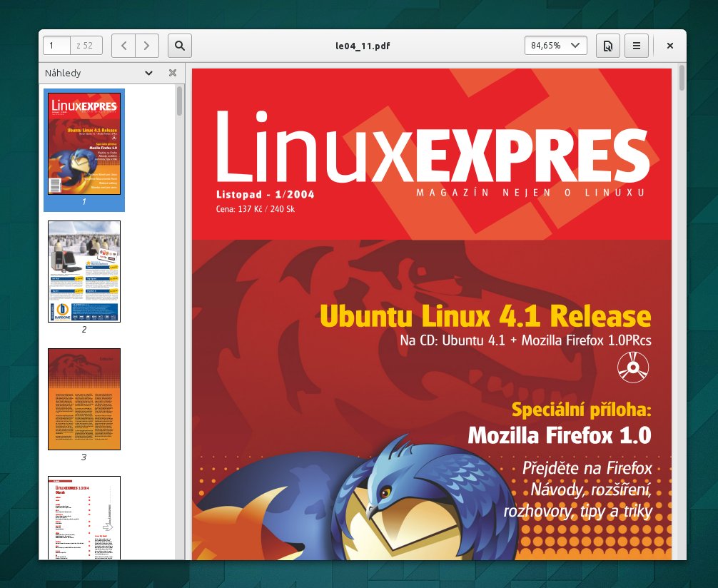The image size is (718, 588).
Task: Click the 'MAGAZÍN NEJEN O LINUXU' tagline
Action: pyautogui.click(x=531, y=193)
